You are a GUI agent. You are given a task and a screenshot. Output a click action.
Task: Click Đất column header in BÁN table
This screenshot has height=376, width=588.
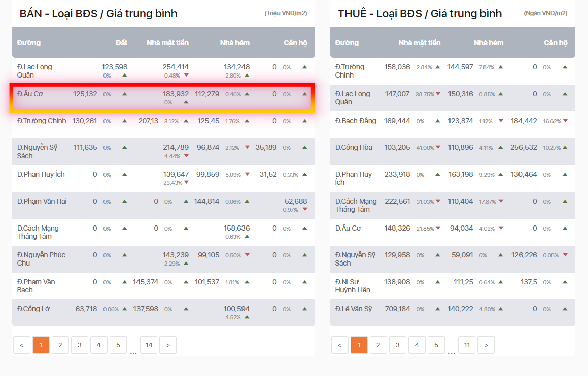(x=121, y=43)
